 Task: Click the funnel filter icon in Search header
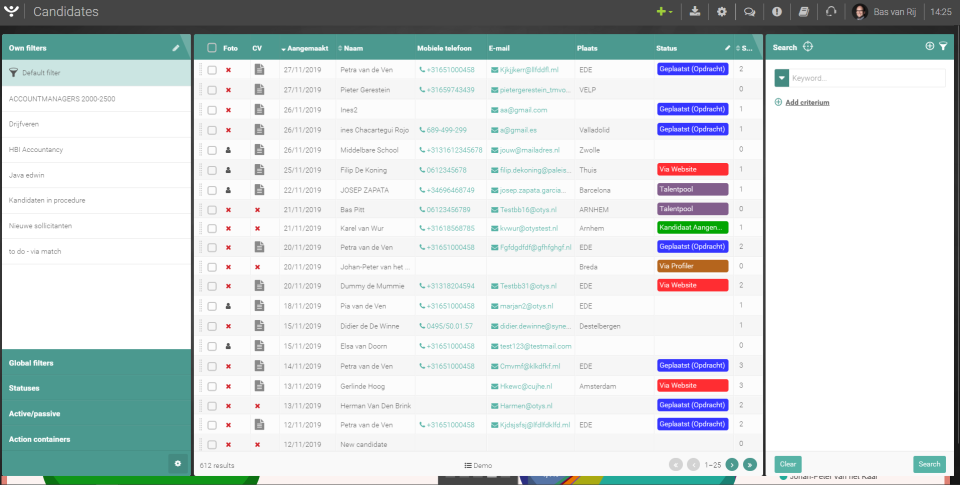[943, 46]
